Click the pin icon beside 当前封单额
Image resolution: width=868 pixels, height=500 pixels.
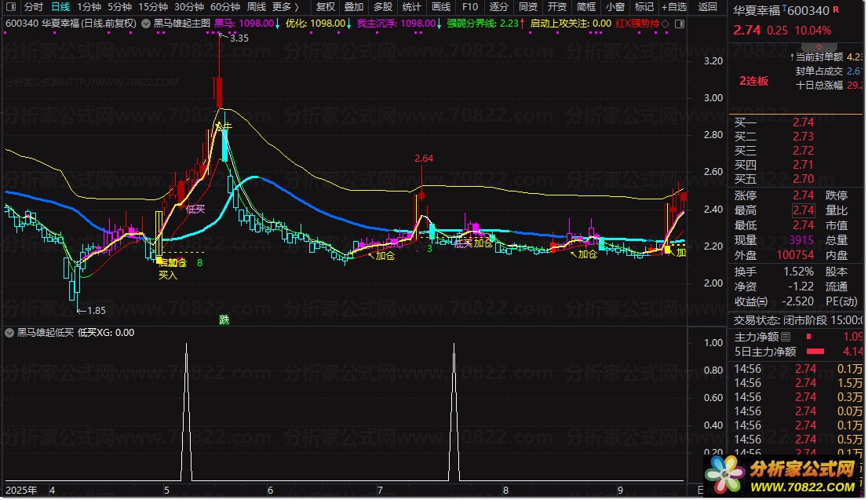point(792,57)
